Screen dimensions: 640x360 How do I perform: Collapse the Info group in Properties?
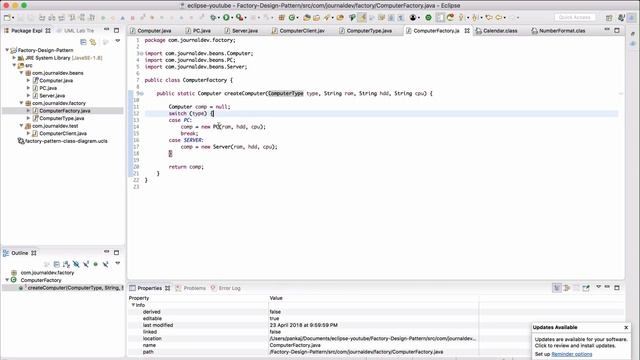pos(133,305)
